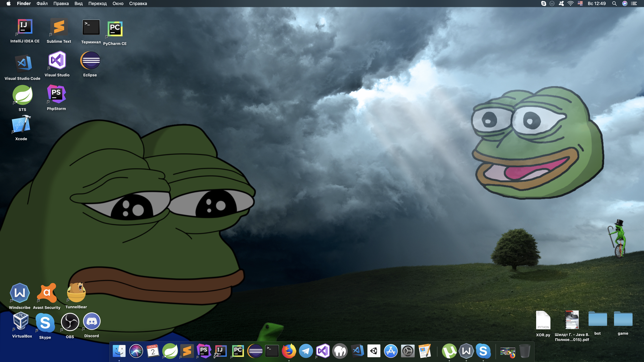Open the Apple menu
This screenshot has width=644, height=362.
pos(8,3)
